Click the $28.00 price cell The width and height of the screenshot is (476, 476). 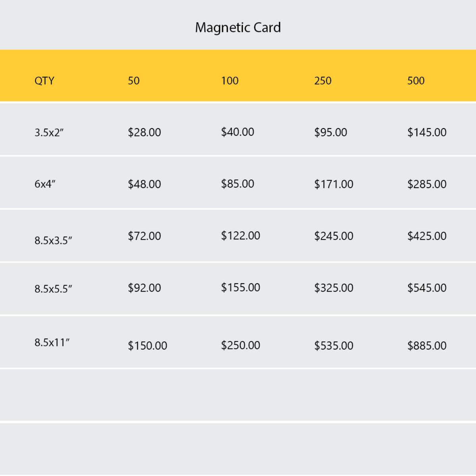pyautogui.click(x=144, y=132)
